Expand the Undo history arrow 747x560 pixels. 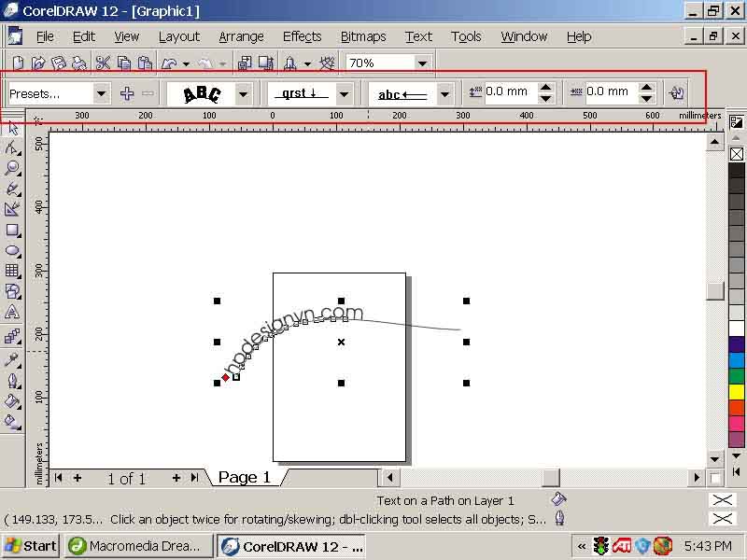pyautogui.click(x=186, y=63)
